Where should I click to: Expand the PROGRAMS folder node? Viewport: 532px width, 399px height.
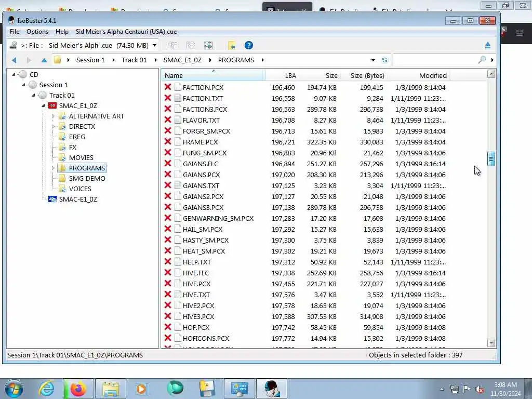53,168
